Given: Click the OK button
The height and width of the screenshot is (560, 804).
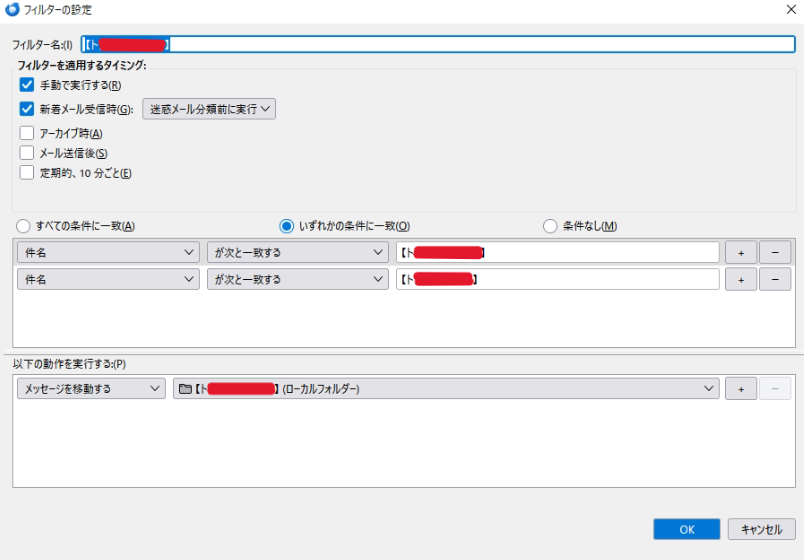Looking at the screenshot, I should pyautogui.click(x=686, y=529).
